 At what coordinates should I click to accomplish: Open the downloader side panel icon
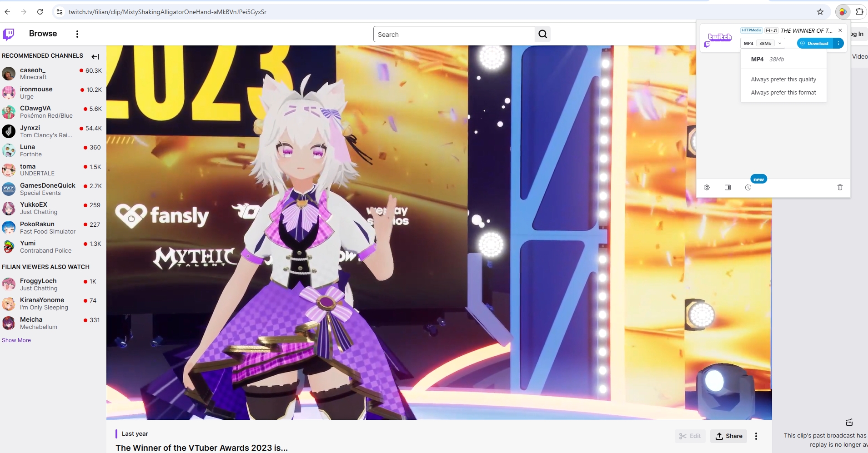coord(728,187)
